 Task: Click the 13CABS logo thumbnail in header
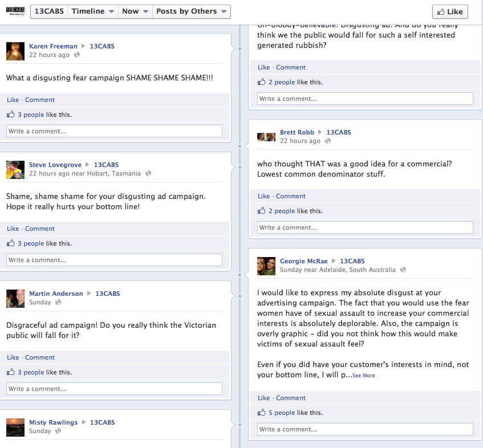(15, 11)
